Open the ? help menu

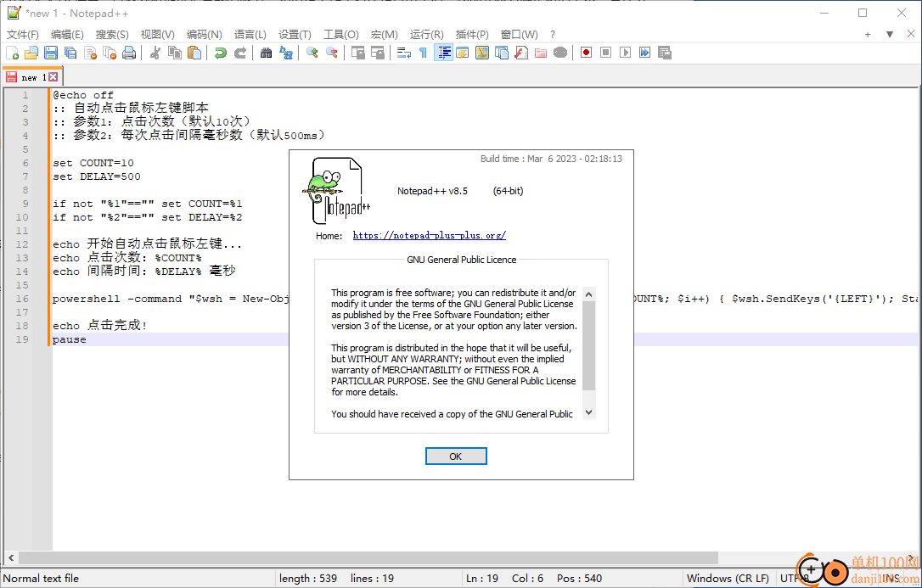552,35
